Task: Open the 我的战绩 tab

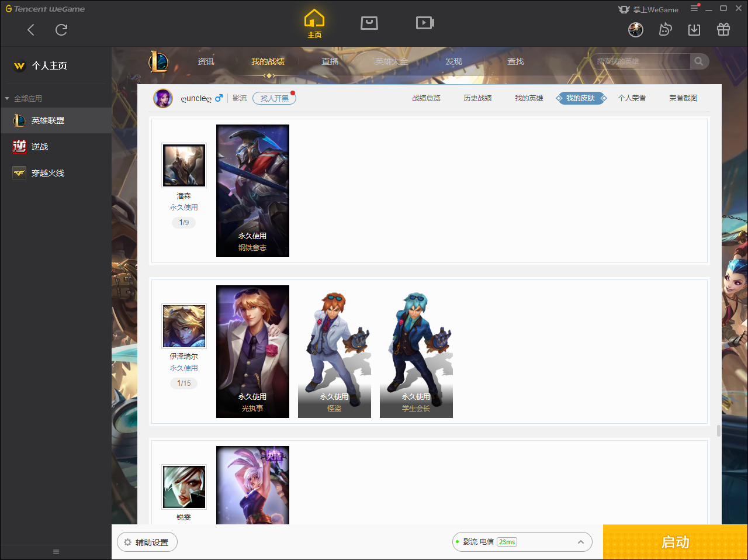Action: 268,61
